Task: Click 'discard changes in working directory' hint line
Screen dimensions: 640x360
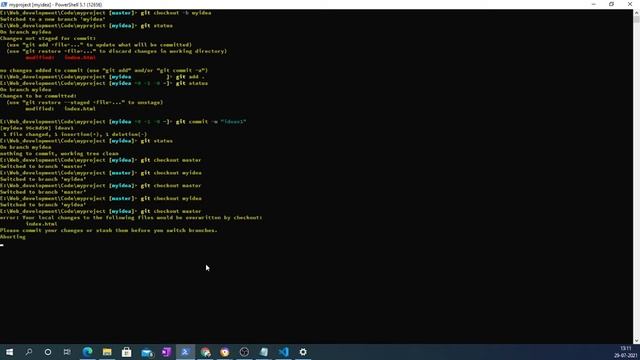Action: [x=116, y=51]
